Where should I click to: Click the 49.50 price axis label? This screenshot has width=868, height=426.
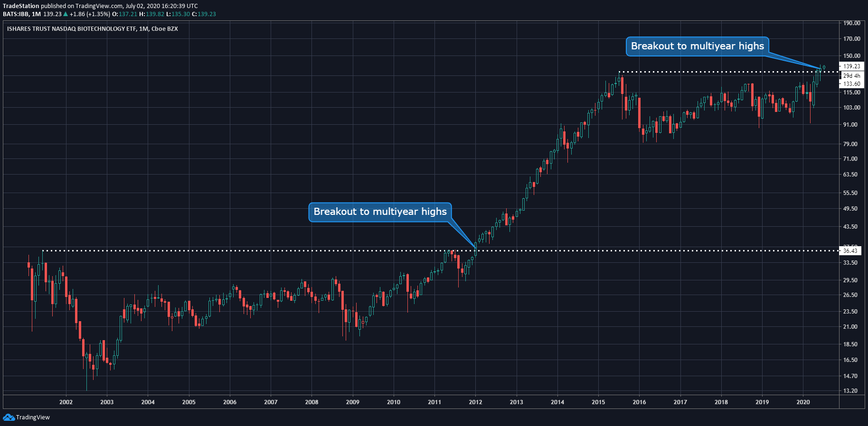(x=850, y=209)
